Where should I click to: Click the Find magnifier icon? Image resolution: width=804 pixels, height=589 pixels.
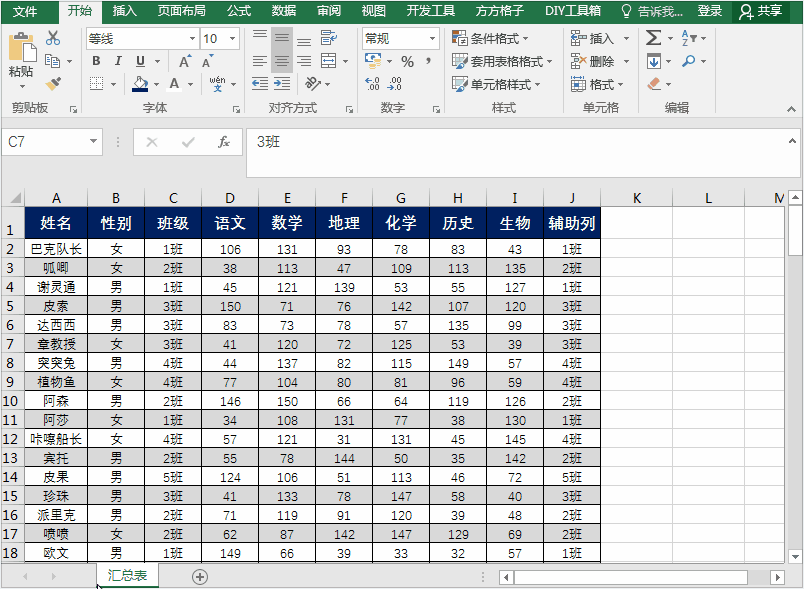(689, 61)
